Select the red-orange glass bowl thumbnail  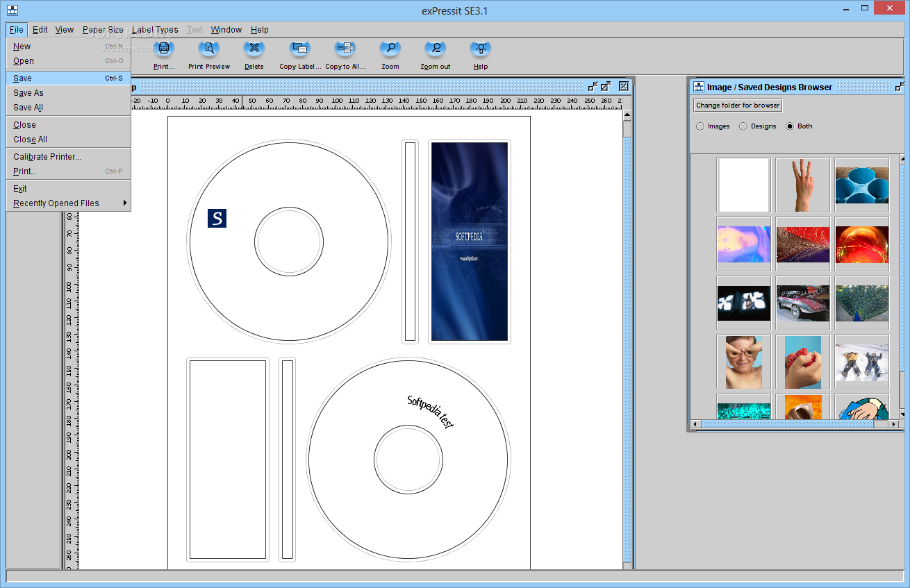[862, 244]
